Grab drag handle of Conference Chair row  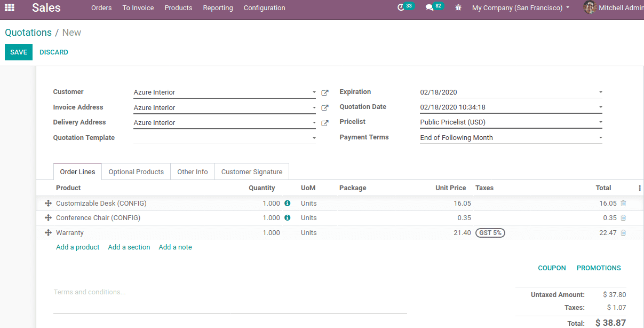48,217
